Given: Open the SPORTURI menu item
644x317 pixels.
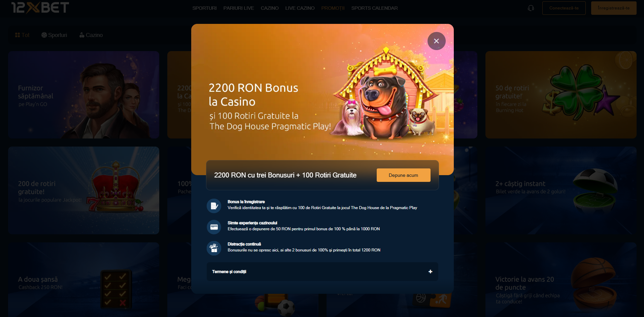Looking at the screenshot, I should [x=204, y=8].
